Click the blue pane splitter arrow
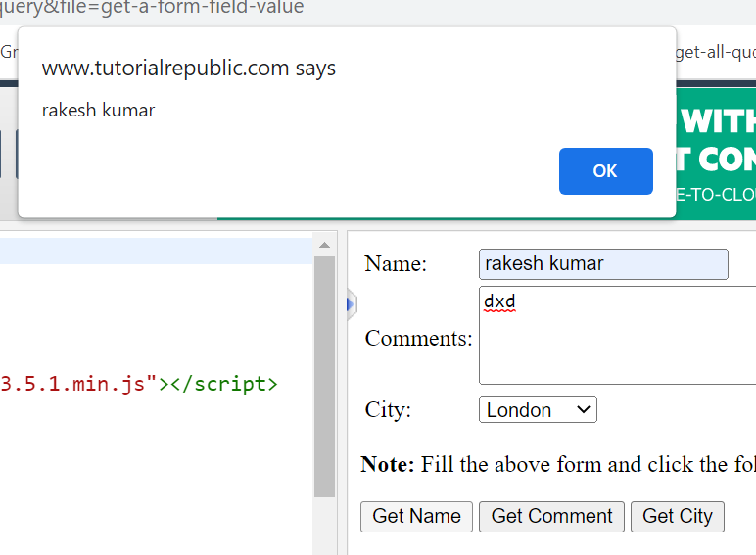 point(350,306)
